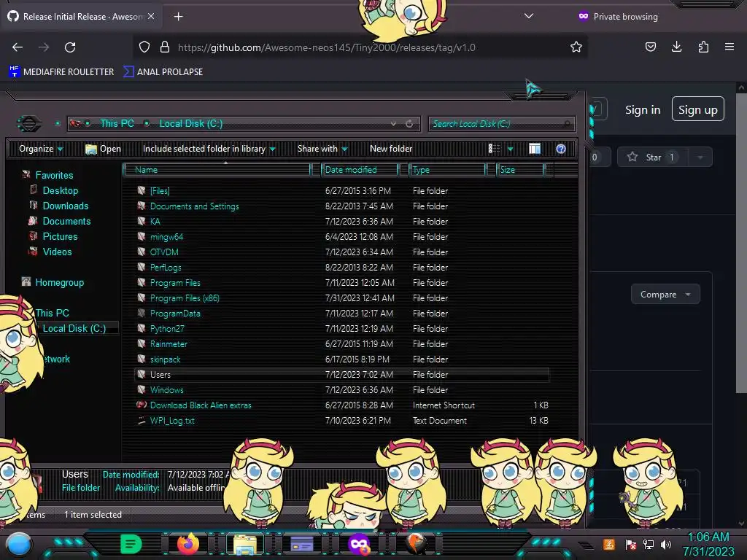Open taskbar clock showing 1:06 AM
747x560 pixels.
pyautogui.click(x=708, y=544)
